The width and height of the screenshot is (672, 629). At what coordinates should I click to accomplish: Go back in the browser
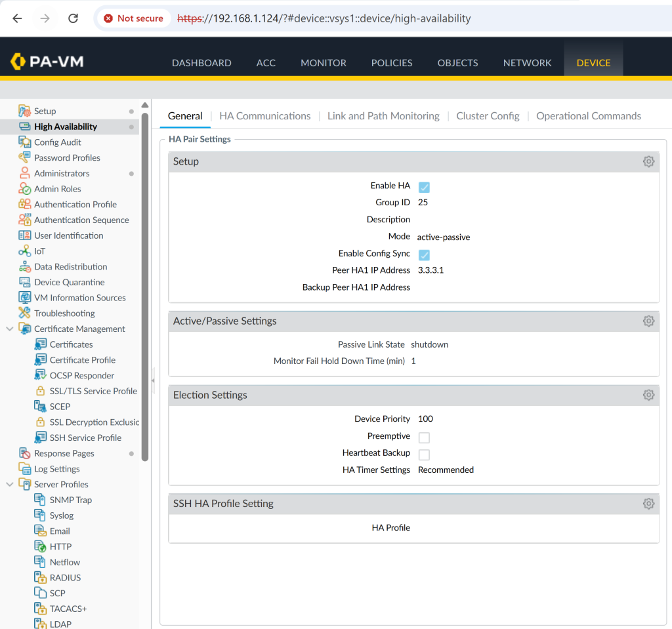(x=17, y=18)
